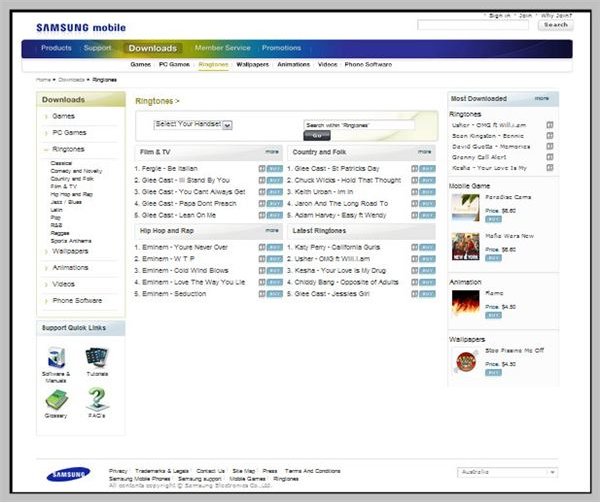
Task: Click Buy for Glee Cast - Papa Dont Preach
Action: pos(275,204)
